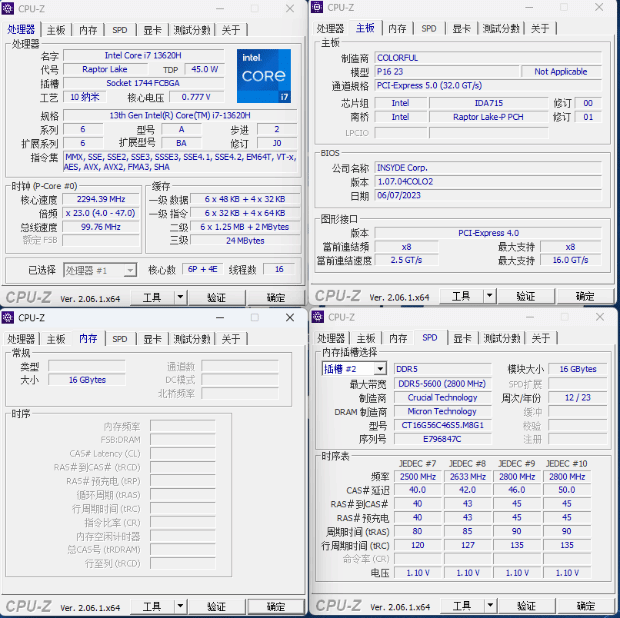The width and height of the screenshot is (620, 618).
Task: Open SPD tab in memory window
Action: coord(120,339)
